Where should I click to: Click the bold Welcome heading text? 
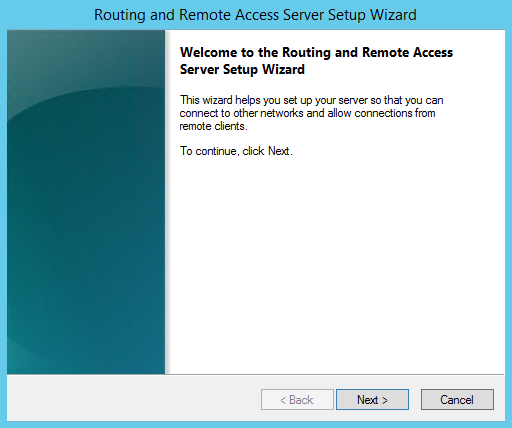pos(316,61)
